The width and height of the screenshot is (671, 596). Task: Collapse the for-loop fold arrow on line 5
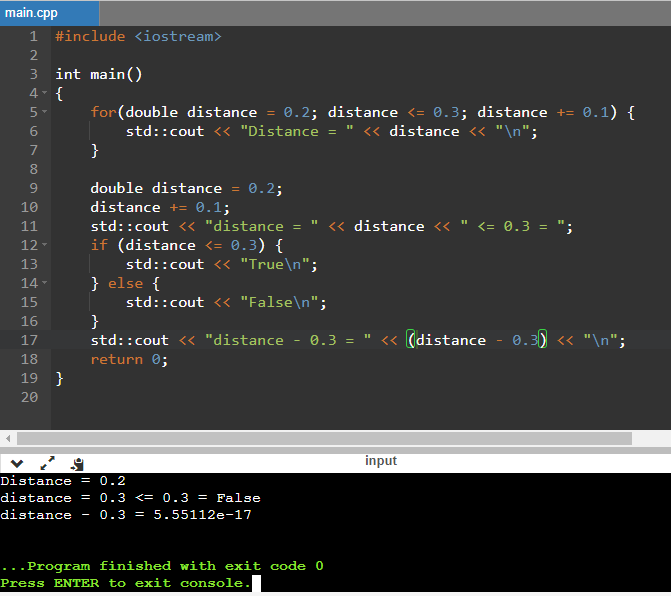click(45, 112)
